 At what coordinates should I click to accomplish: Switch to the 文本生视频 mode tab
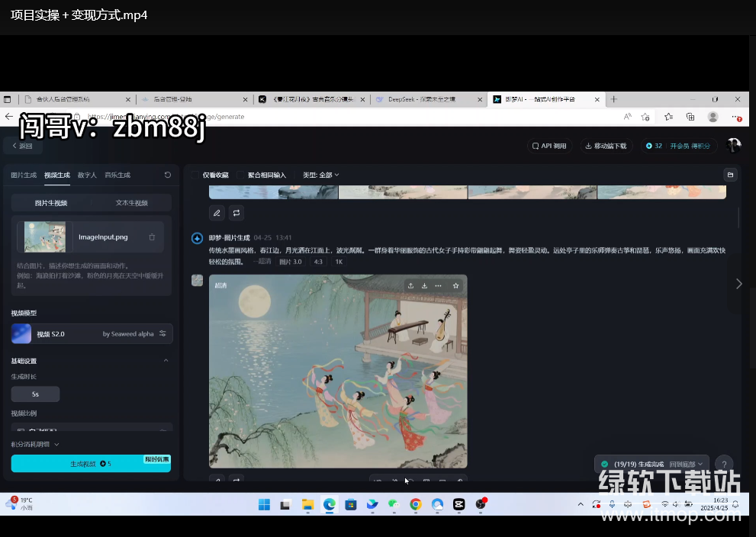coord(131,203)
